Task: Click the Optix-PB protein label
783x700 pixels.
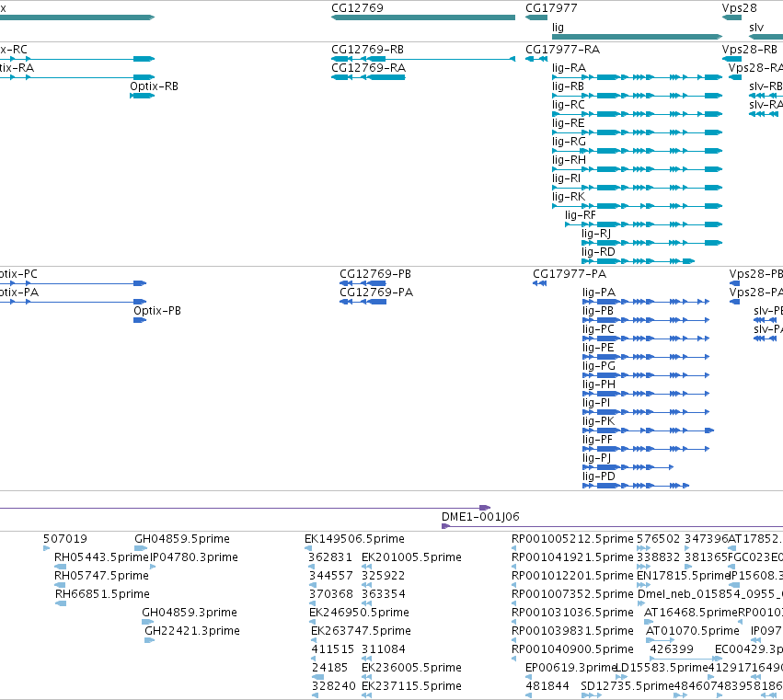Action: click(x=156, y=311)
